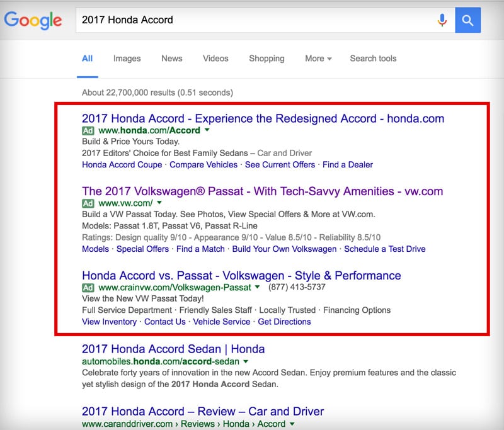Expand arrow next to www.crainvw.com/Volkswagen-Passat
This screenshot has height=430, width=504.
tap(257, 287)
